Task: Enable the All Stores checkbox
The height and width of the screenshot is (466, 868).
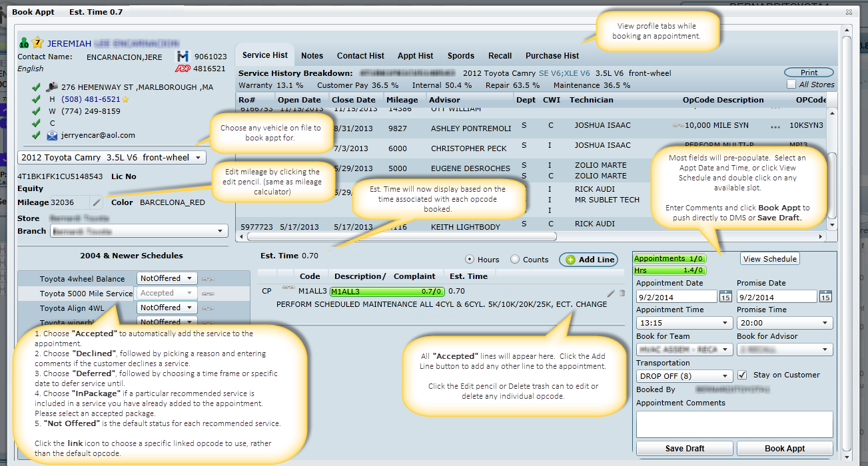Action: pyautogui.click(x=791, y=85)
